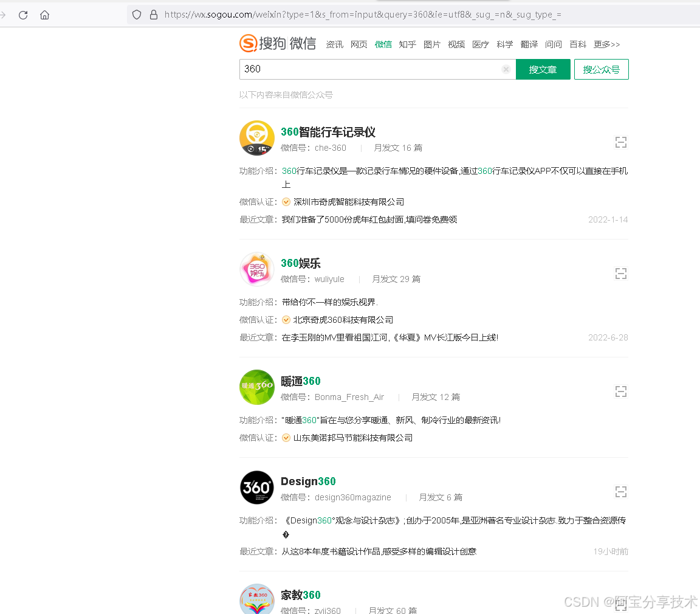This screenshot has height=614, width=700.
Task: Switch to the 资讯 tab
Action: pyautogui.click(x=334, y=44)
